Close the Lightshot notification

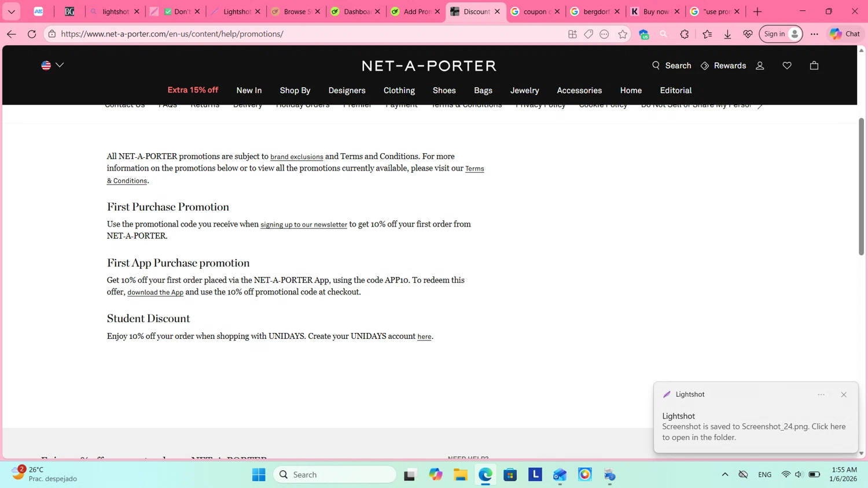844,394
